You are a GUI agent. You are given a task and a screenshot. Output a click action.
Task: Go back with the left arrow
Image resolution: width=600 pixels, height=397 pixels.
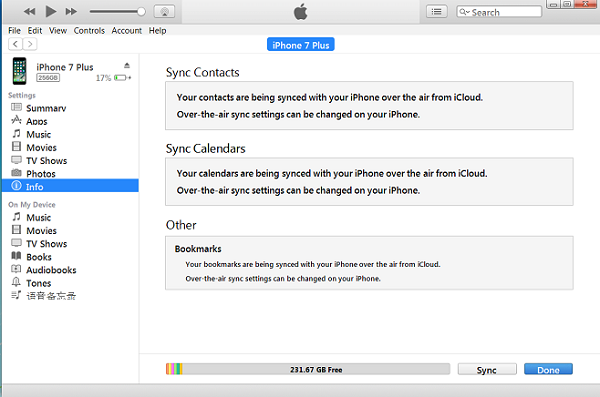coord(15,44)
